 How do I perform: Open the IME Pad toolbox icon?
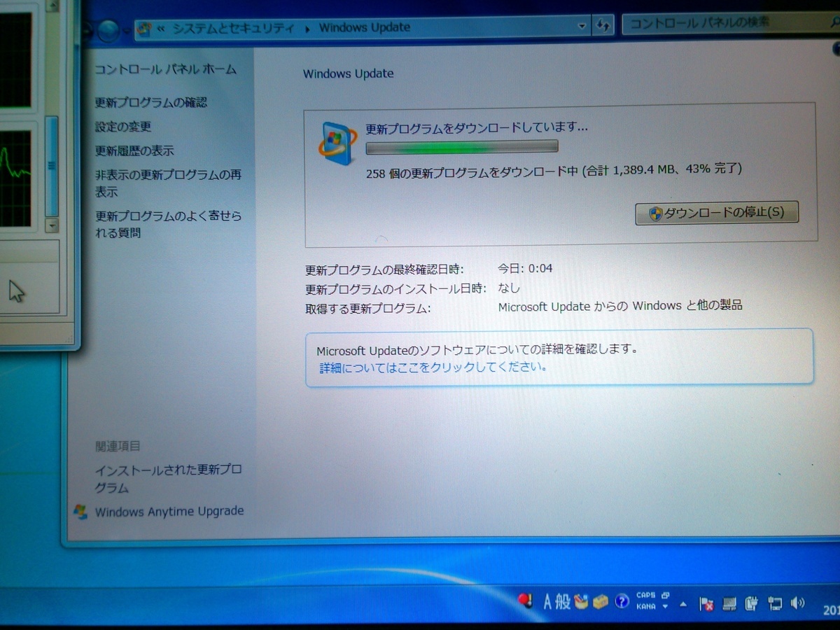[x=580, y=601]
